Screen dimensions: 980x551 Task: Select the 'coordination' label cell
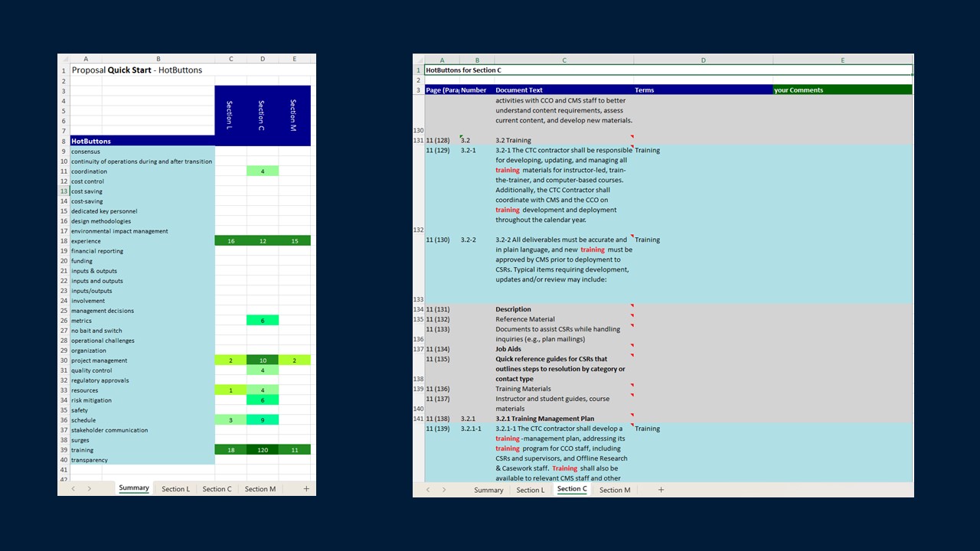click(x=142, y=171)
